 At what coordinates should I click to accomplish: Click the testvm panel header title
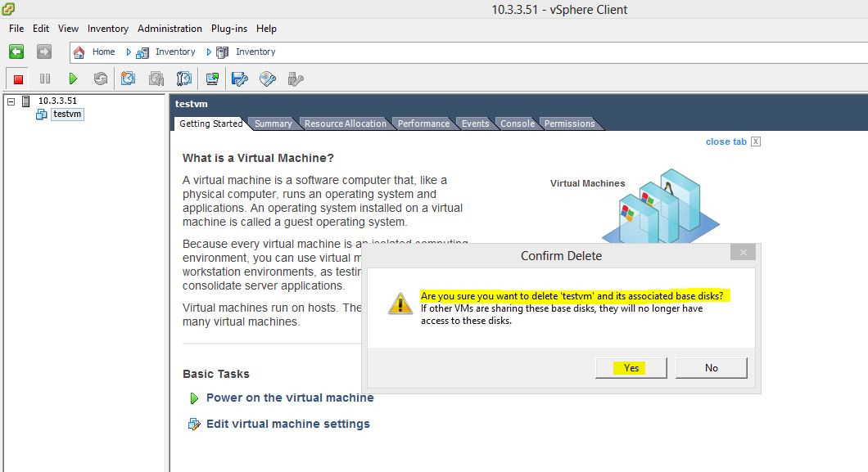(x=191, y=104)
